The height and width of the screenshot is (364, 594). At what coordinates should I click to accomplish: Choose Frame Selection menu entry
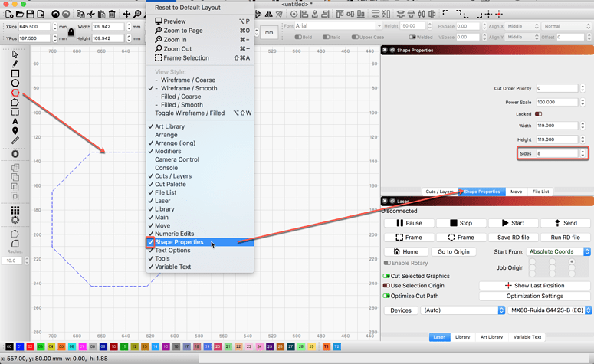pyautogui.click(x=199, y=58)
